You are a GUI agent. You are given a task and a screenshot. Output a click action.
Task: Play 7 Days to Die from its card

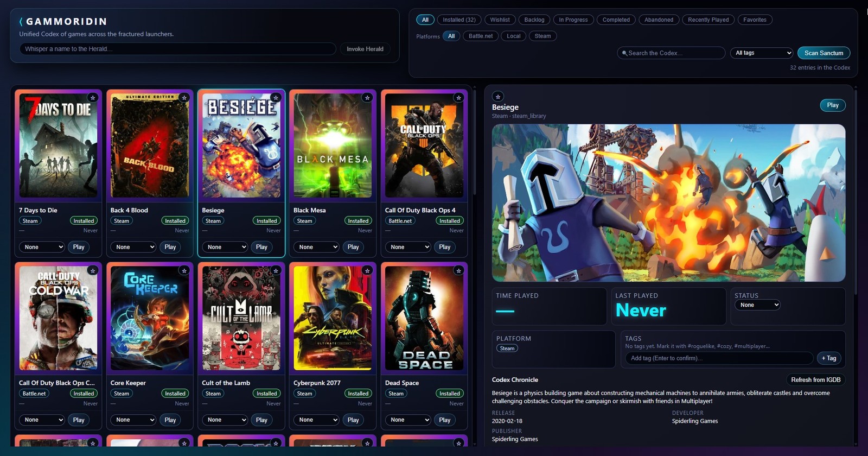(x=79, y=247)
